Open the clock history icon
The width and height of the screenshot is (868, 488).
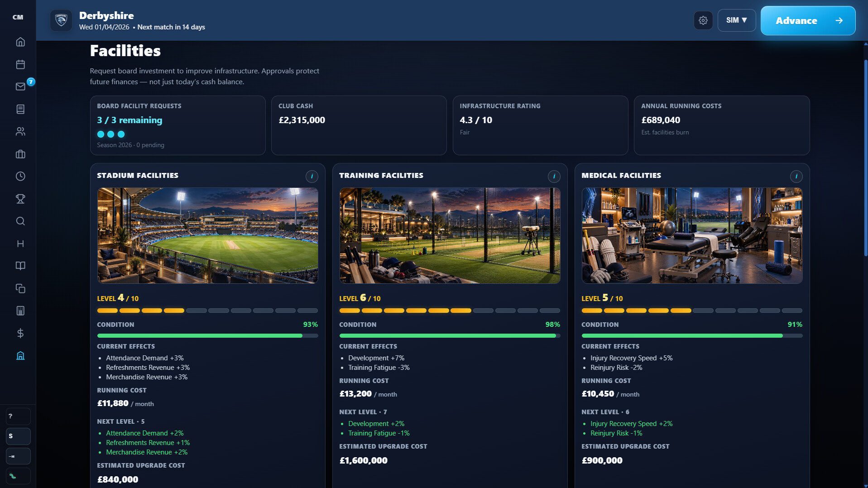coord(20,177)
